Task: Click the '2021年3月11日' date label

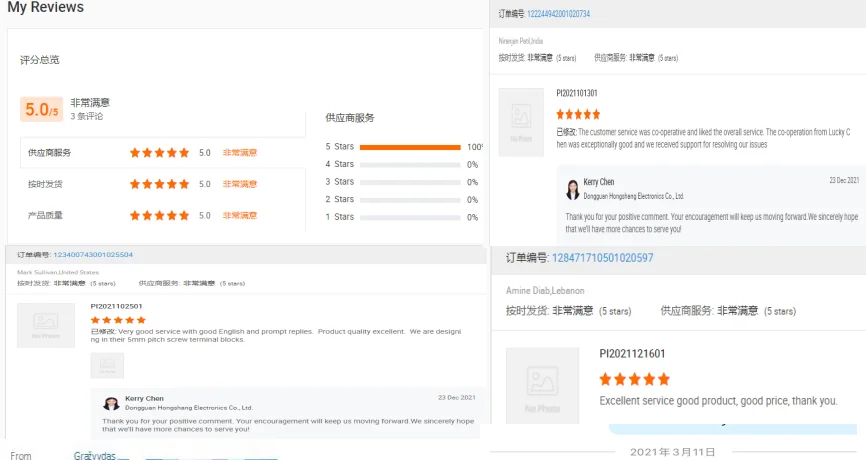Action: [673, 452]
